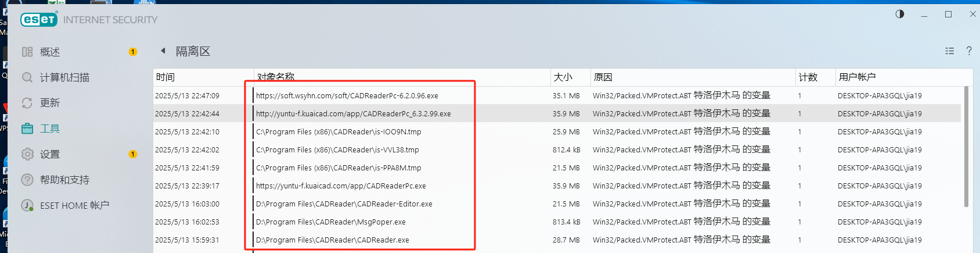Click the 813.4 kB size cell
This screenshot has width=980, height=253.
click(566, 222)
